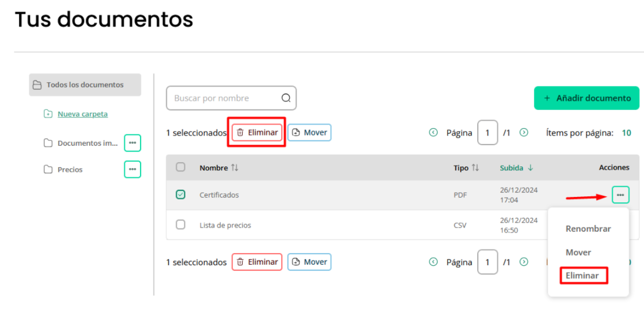This screenshot has height=316, width=644.
Task: Choose Renombrar from the actions menu
Action: tap(588, 228)
